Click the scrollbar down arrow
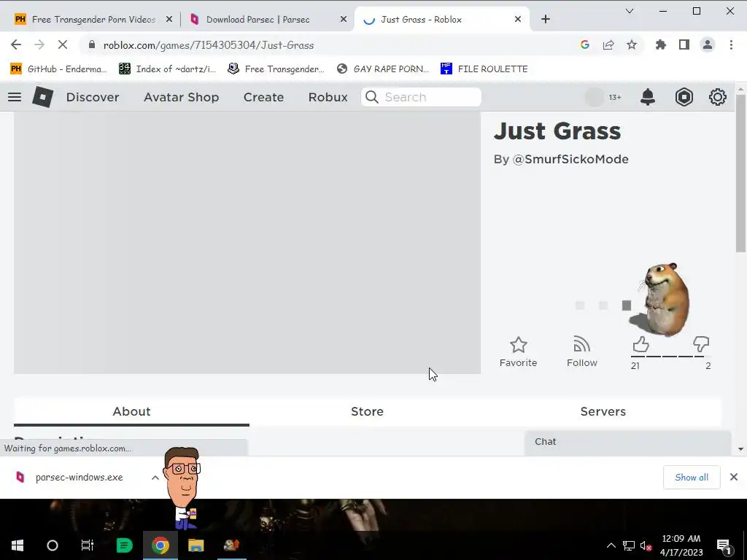Viewport: 747px width, 560px height. (x=741, y=448)
